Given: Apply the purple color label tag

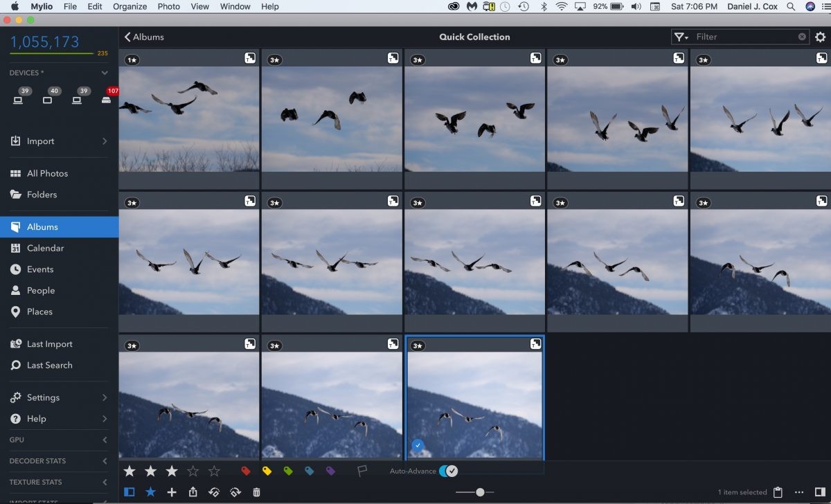Looking at the screenshot, I should click(x=331, y=471).
